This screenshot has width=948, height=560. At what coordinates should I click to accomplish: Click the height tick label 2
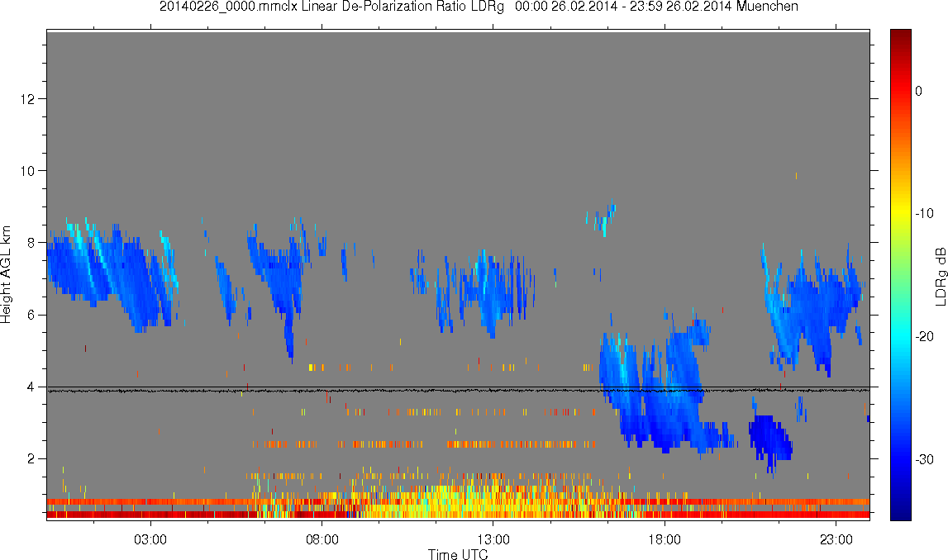[x=31, y=459]
